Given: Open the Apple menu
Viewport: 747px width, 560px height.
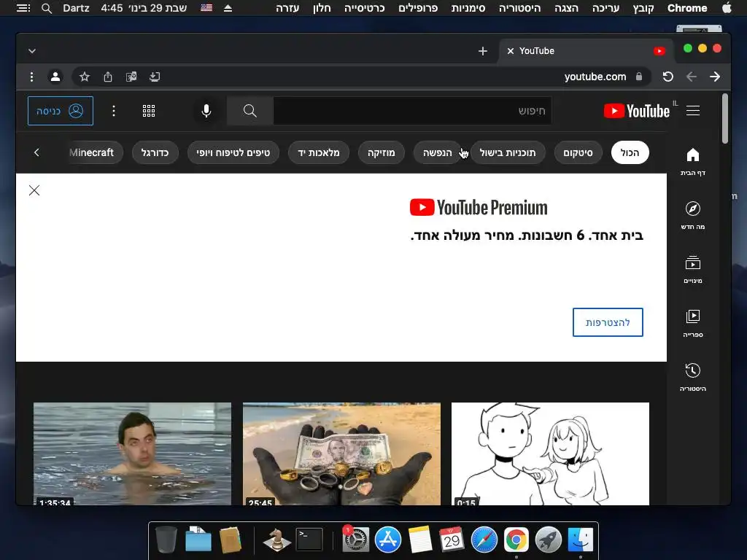Looking at the screenshot, I should (x=727, y=8).
